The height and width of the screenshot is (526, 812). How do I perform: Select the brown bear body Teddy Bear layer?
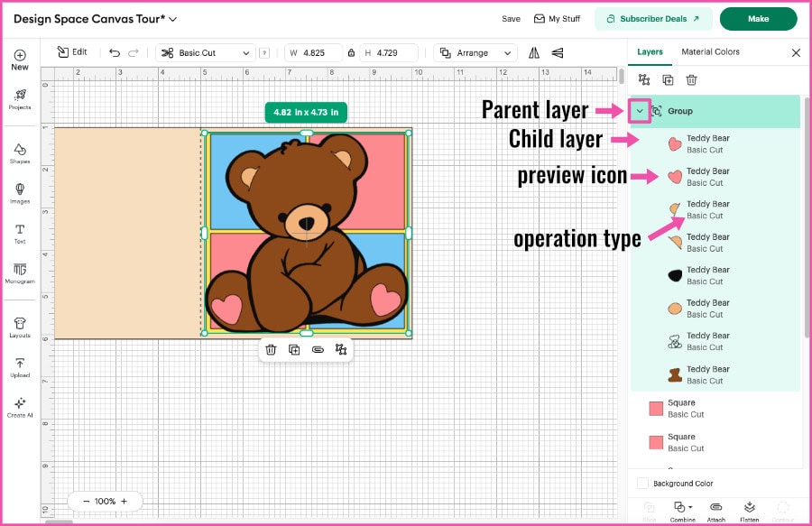[x=715, y=374]
